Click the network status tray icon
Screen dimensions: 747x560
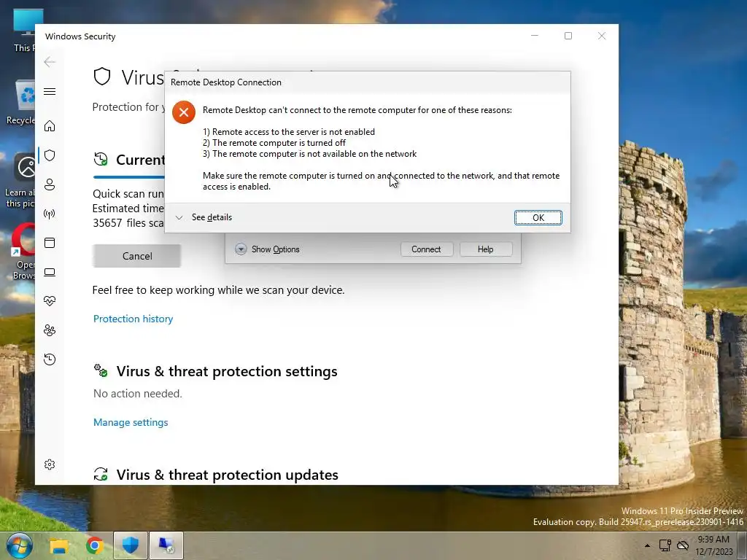[665, 545]
